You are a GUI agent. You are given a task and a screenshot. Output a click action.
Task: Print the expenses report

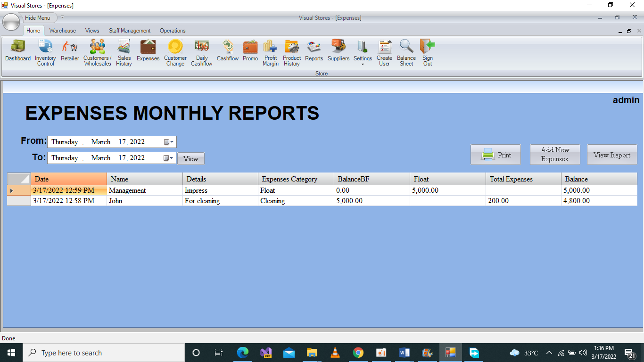pyautogui.click(x=495, y=155)
